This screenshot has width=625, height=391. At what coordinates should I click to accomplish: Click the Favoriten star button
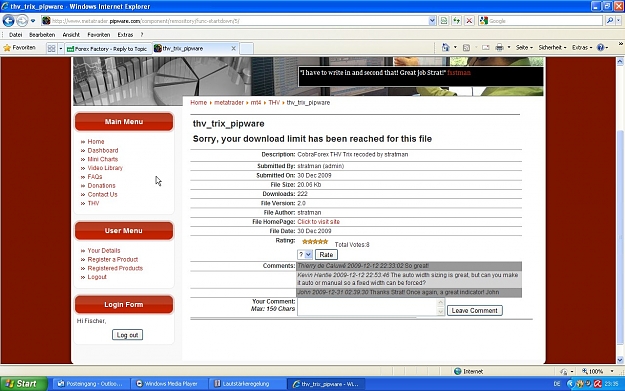point(20,48)
